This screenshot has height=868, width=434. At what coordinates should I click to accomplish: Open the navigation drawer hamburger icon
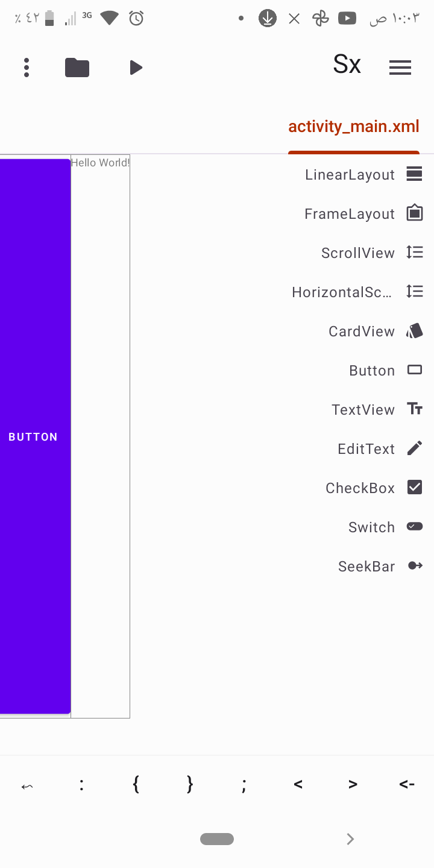click(x=400, y=68)
